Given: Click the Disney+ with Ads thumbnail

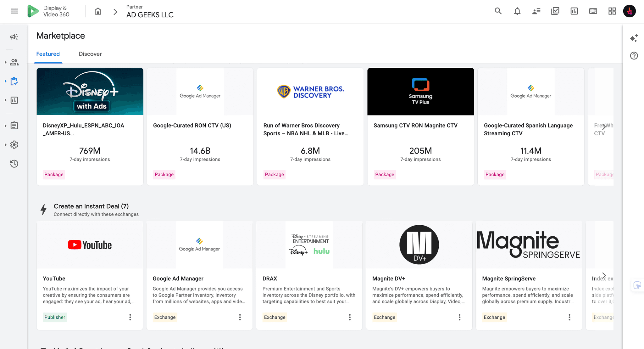Looking at the screenshot, I should click(90, 92).
